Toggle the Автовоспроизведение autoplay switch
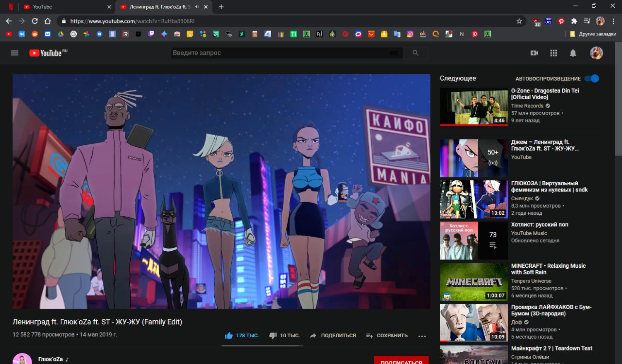The height and width of the screenshot is (364, 622). 591,79
